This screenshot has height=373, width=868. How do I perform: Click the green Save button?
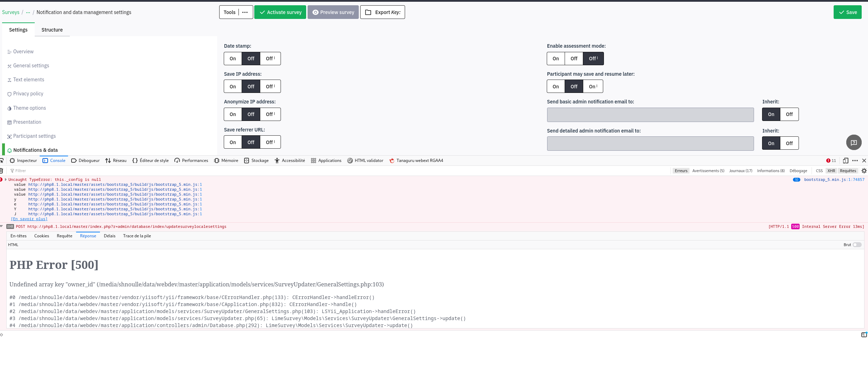click(x=848, y=12)
